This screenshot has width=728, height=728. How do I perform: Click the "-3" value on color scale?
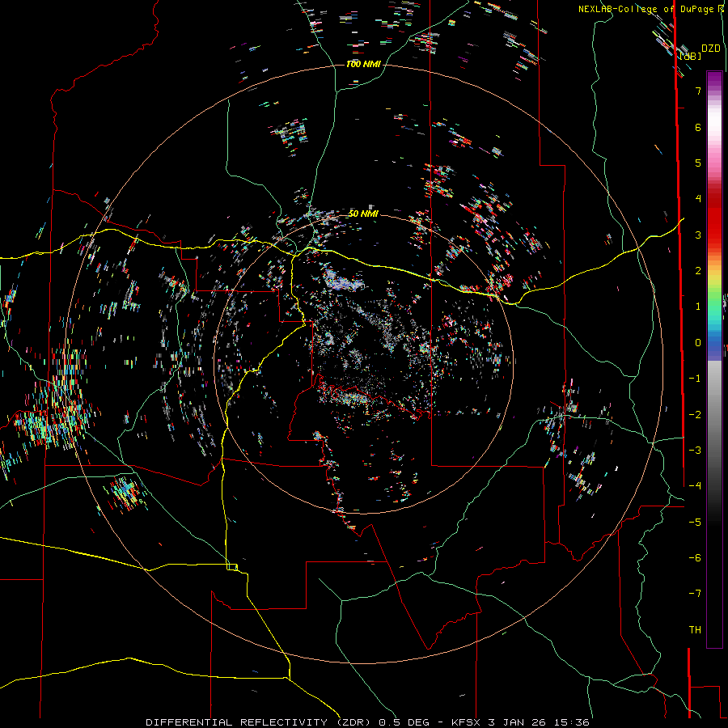coord(695,450)
